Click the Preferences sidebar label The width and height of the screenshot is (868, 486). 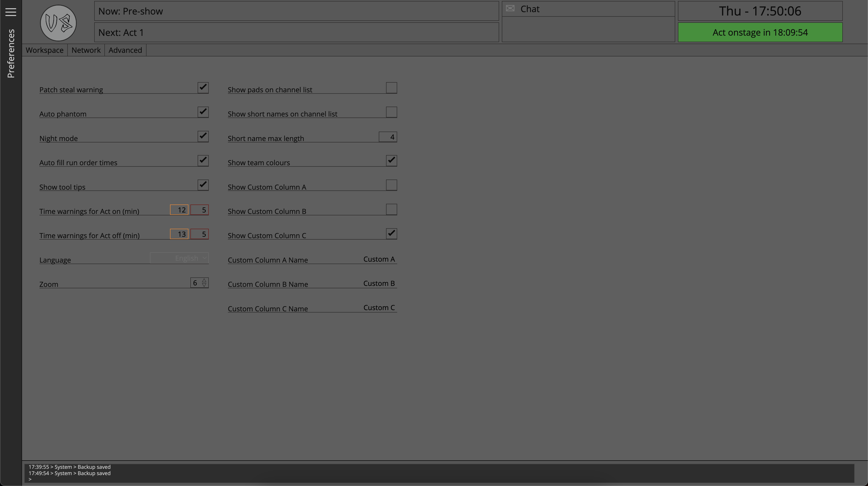pos(11,53)
